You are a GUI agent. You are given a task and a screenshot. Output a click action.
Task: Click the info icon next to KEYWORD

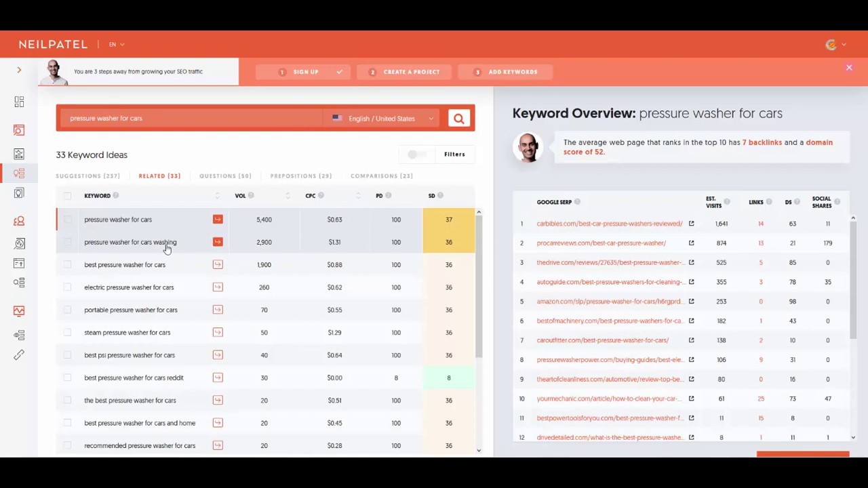click(116, 196)
